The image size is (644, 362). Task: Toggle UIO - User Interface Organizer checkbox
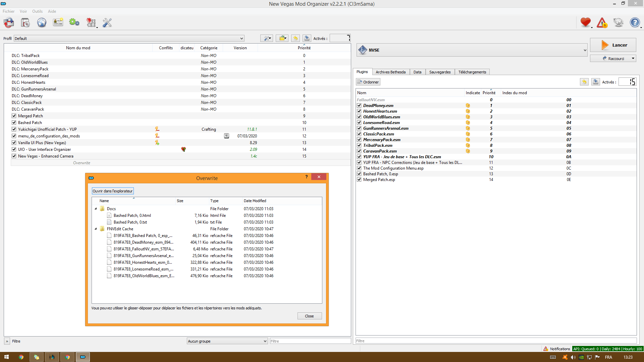click(14, 149)
